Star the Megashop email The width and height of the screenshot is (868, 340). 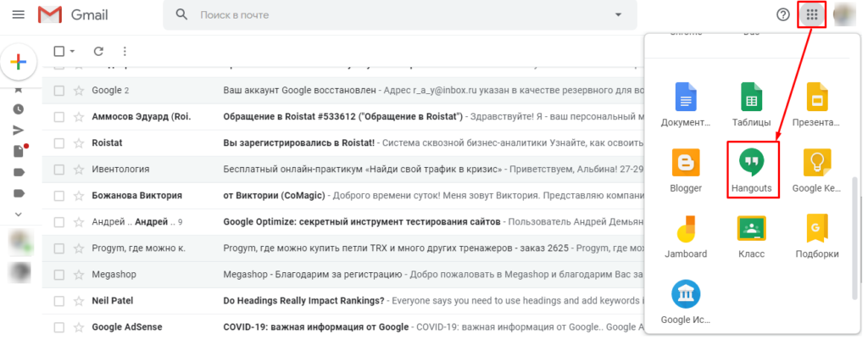(79, 275)
